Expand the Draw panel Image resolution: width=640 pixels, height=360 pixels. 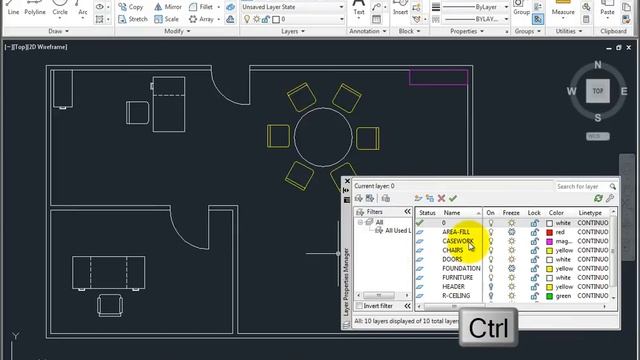(59, 31)
